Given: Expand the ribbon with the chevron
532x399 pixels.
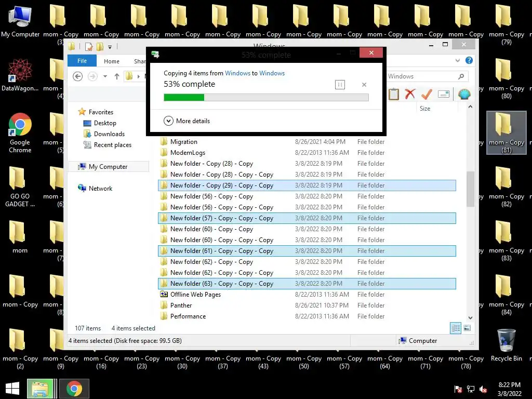Looking at the screenshot, I should click(458, 60).
